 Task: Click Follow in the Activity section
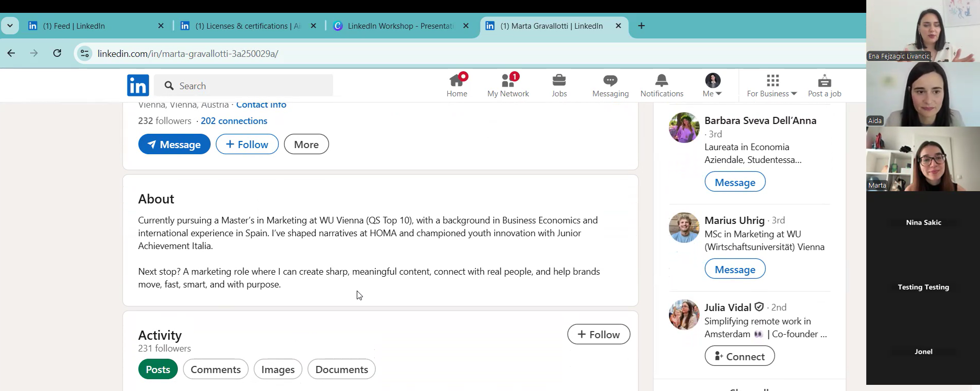point(599,334)
